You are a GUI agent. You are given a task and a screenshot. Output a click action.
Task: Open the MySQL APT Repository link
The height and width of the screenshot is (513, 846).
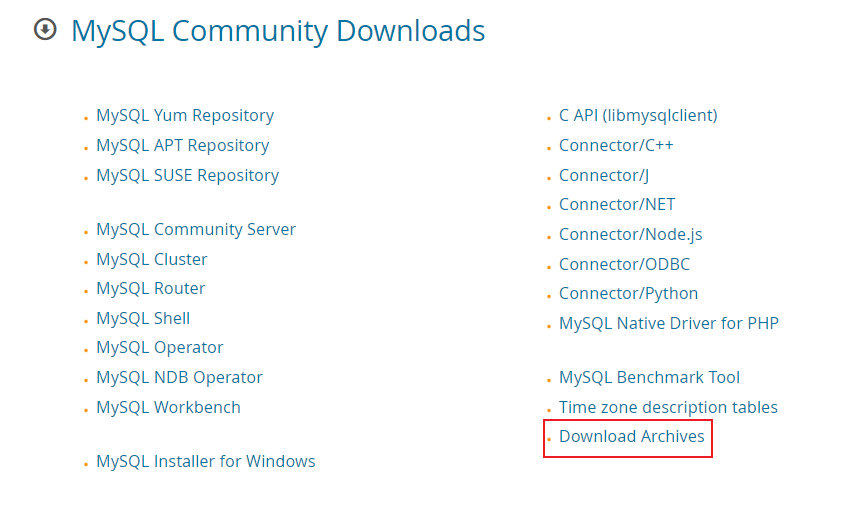click(x=182, y=146)
